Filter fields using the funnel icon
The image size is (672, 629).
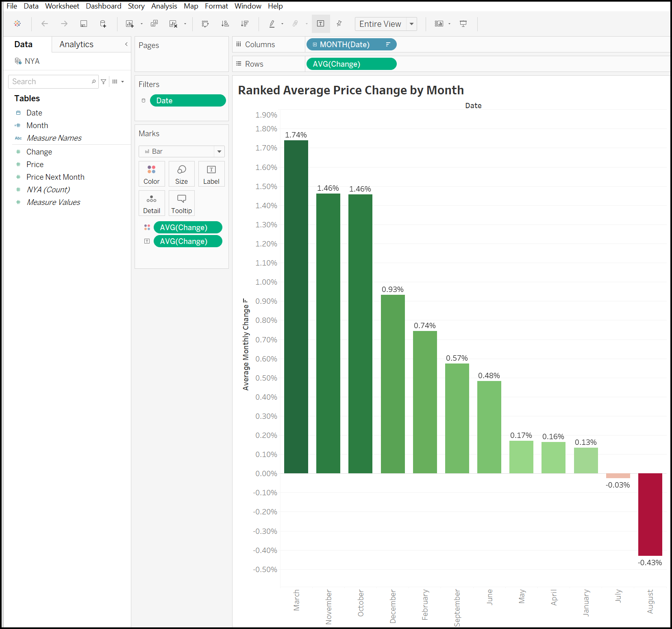coord(104,82)
